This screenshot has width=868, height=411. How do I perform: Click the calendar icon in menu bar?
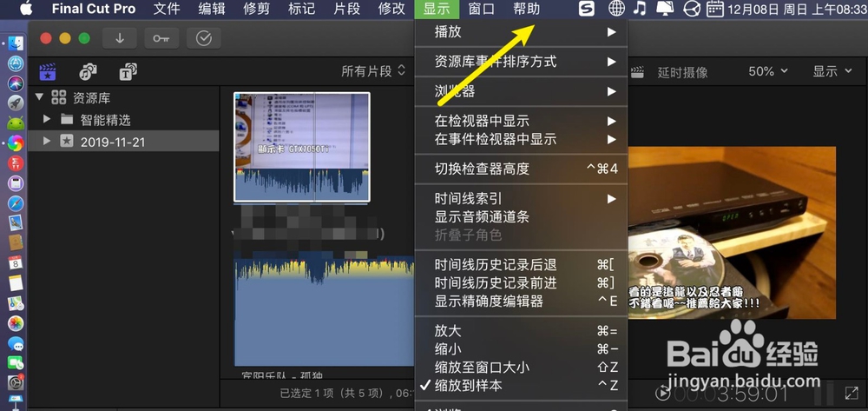pyautogui.click(x=716, y=9)
